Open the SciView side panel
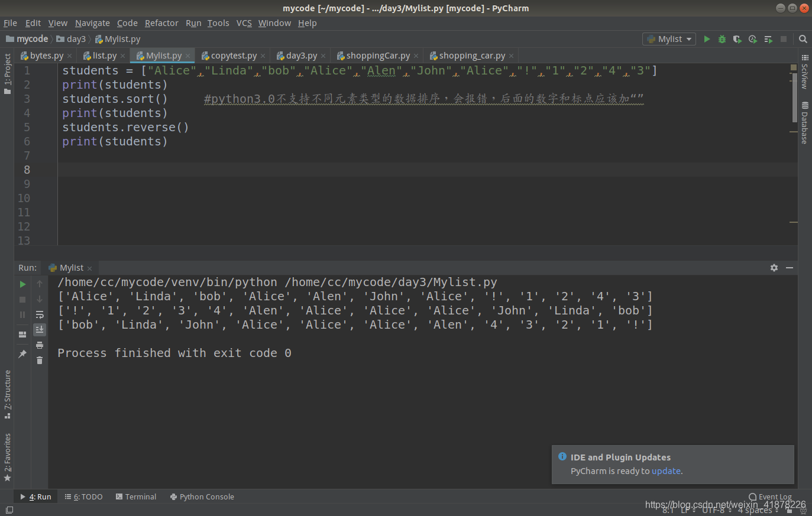The height and width of the screenshot is (516, 812). pyautogui.click(x=804, y=72)
